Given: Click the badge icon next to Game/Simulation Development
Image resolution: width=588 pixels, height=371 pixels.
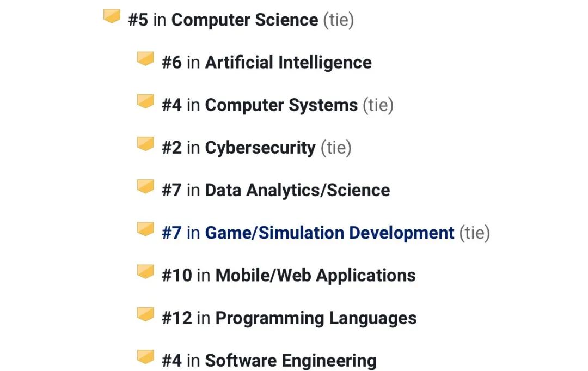Looking at the screenshot, I should 145,229.
